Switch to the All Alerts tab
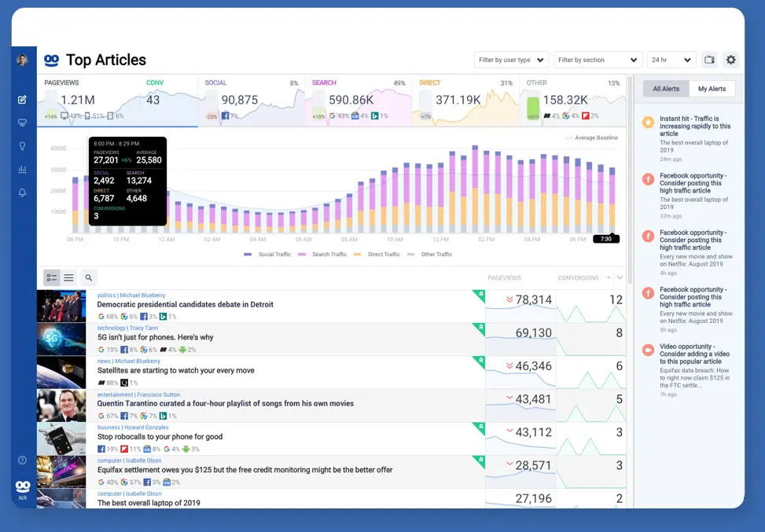This screenshot has width=765, height=532. coord(666,89)
